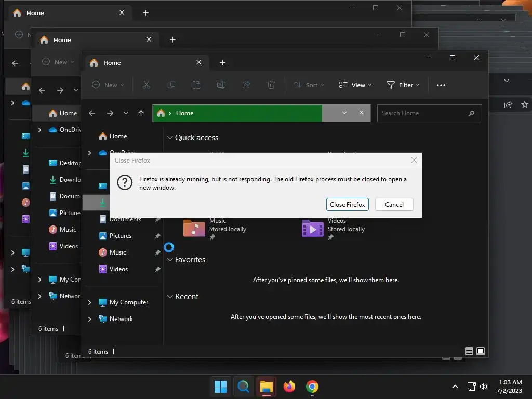Collapse the Recent section
This screenshot has width=532, height=399.
(x=170, y=297)
